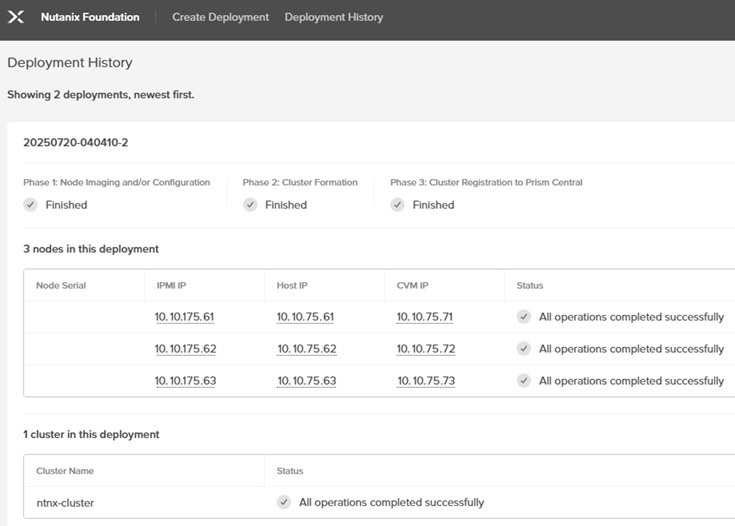Click 'Showing 2 deployments, newest first.' text

coord(101,95)
